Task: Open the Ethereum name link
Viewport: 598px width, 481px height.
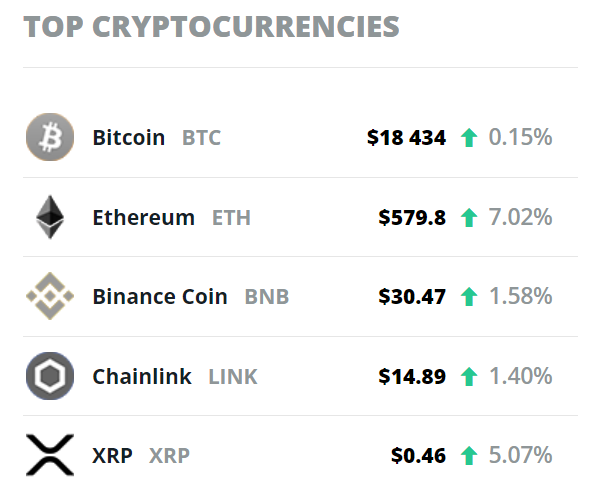Action: 144,217
